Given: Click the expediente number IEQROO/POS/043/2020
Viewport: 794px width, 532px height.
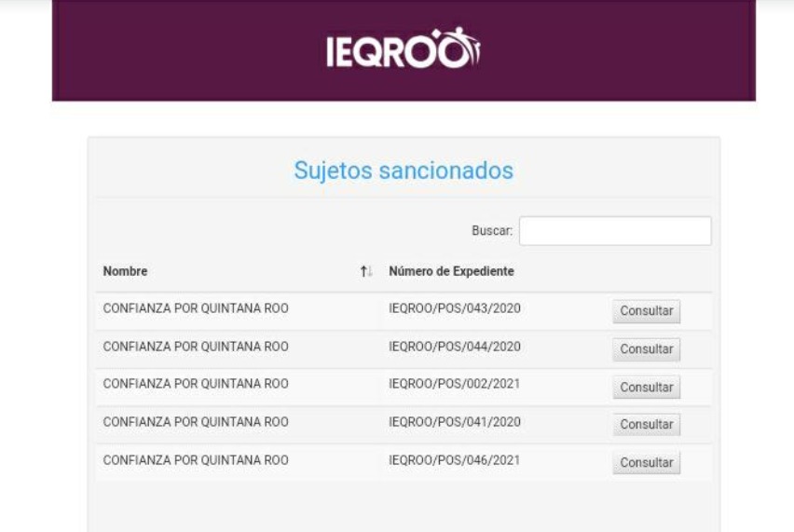Looking at the screenshot, I should coord(454,308).
